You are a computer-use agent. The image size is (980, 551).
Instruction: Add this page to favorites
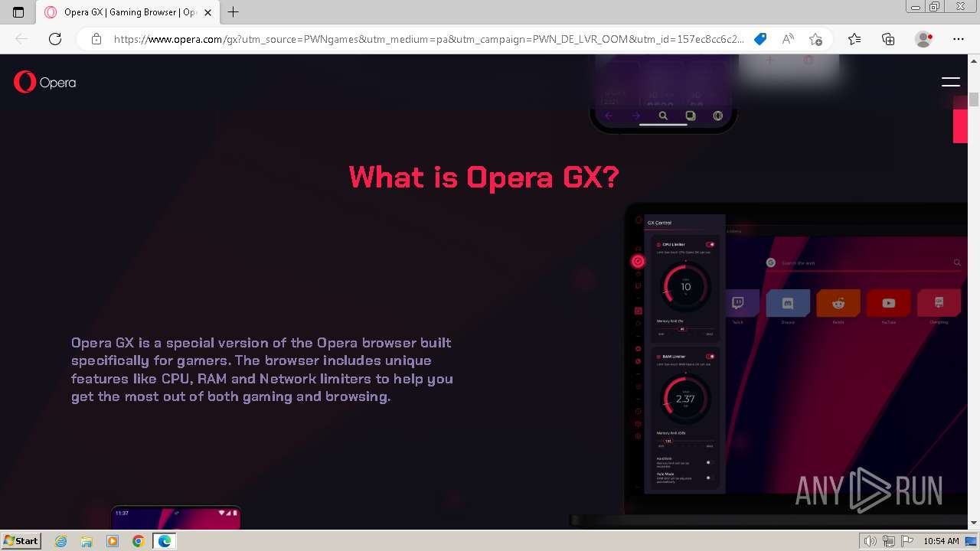pyautogui.click(x=815, y=39)
